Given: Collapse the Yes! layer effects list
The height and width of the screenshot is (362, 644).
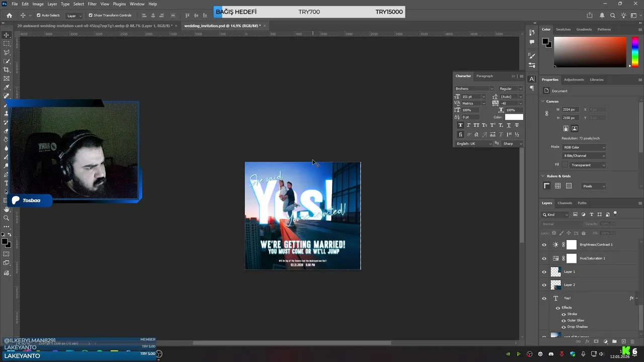Looking at the screenshot, I should [637, 298].
